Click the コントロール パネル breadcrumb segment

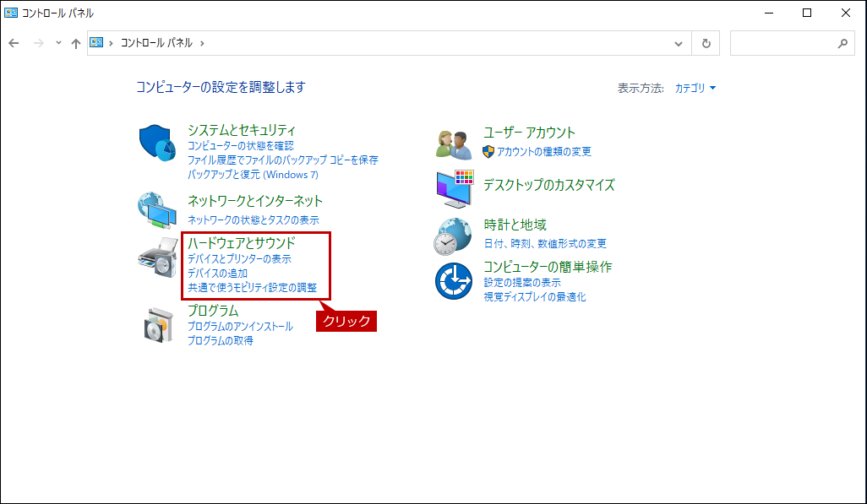tap(156, 43)
